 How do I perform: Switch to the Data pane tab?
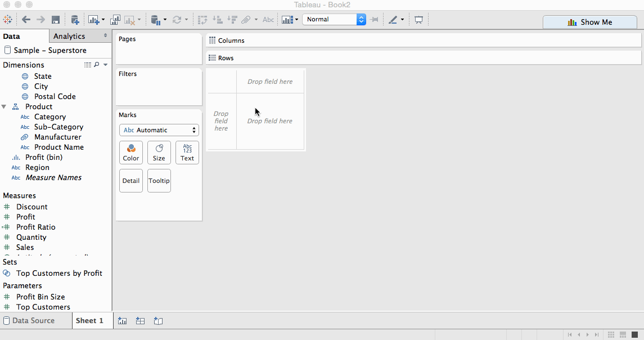[x=11, y=36]
